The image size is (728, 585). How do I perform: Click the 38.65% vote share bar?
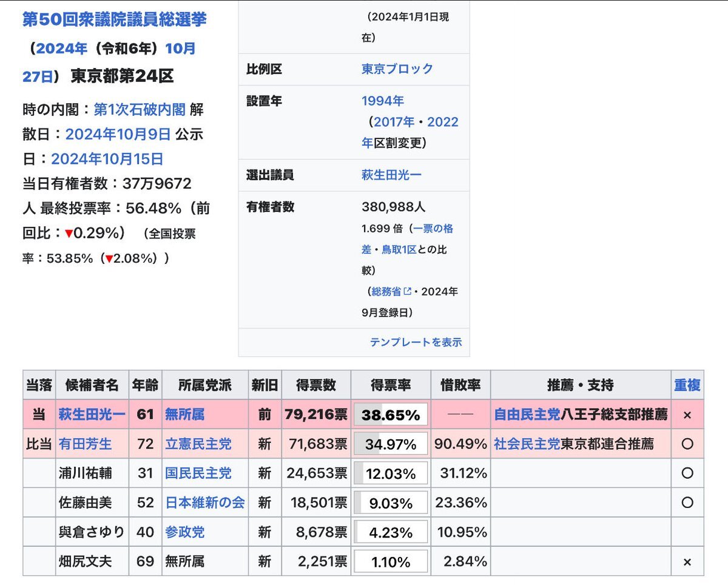(x=391, y=415)
